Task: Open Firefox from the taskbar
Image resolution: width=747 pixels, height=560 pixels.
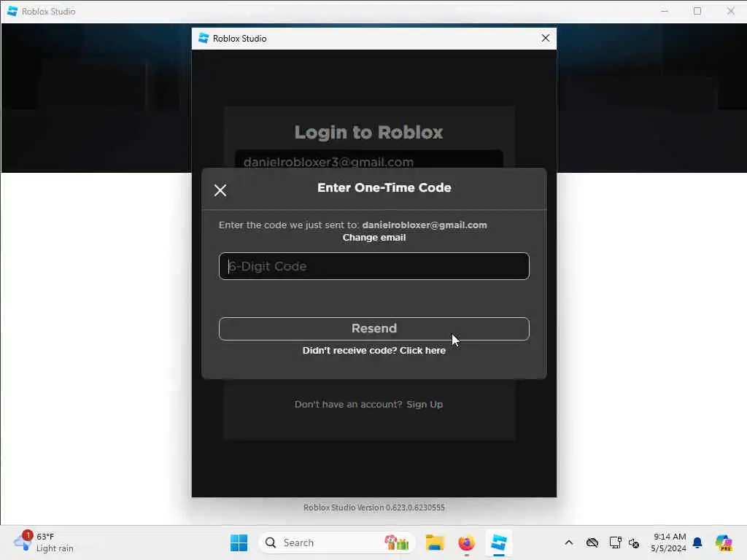Action: [466, 542]
